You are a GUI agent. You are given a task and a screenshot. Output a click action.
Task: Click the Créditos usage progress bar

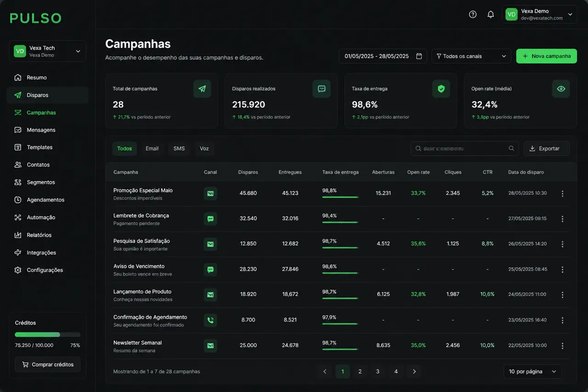click(47, 335)
